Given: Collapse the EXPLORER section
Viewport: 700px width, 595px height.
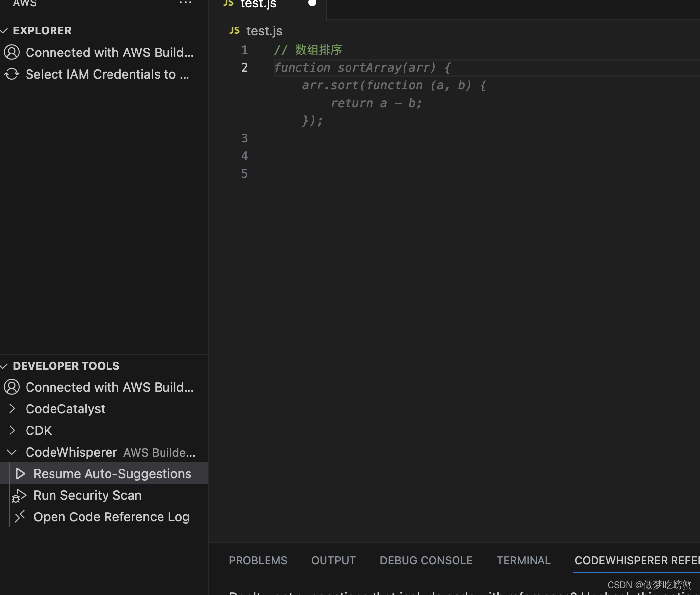Looking at the screenshot, I should coord(5,30).
